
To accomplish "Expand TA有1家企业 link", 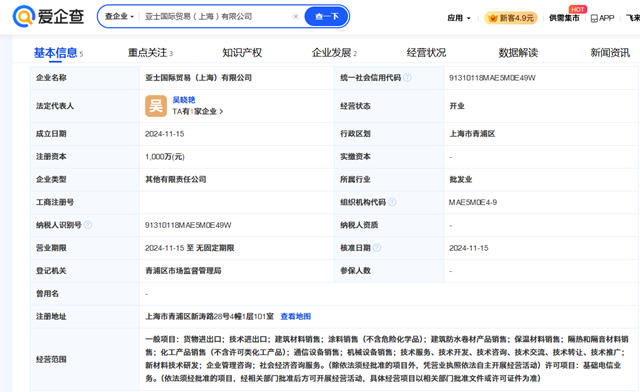I will [x=198, y=111].
